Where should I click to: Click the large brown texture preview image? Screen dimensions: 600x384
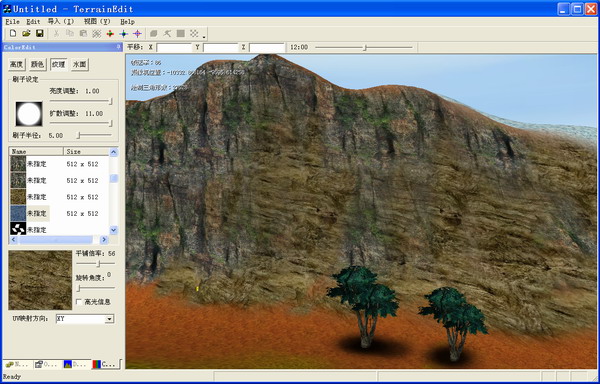[40, 280]
